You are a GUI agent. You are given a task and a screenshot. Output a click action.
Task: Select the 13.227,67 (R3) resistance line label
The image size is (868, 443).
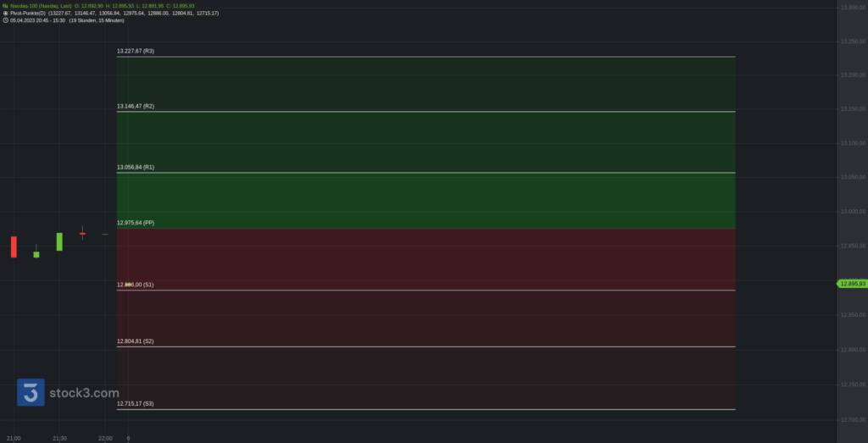click(136, 51)
